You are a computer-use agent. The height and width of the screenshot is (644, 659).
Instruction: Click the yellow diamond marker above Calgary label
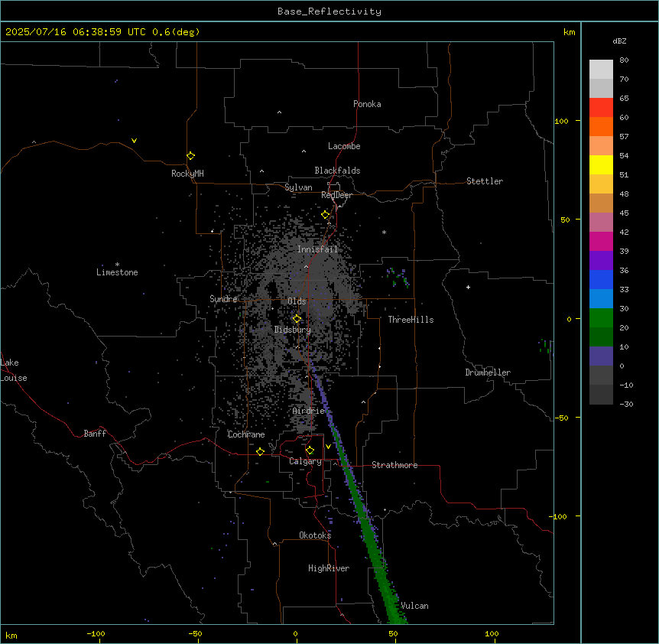(310, 450)
